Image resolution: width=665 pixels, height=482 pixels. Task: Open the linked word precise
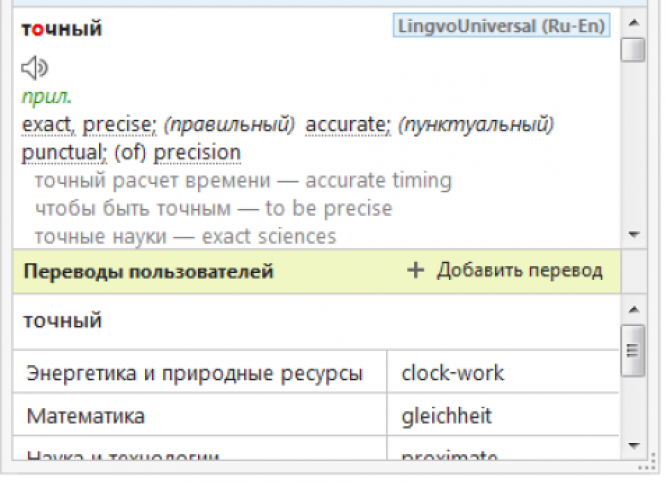coord(117,125)
